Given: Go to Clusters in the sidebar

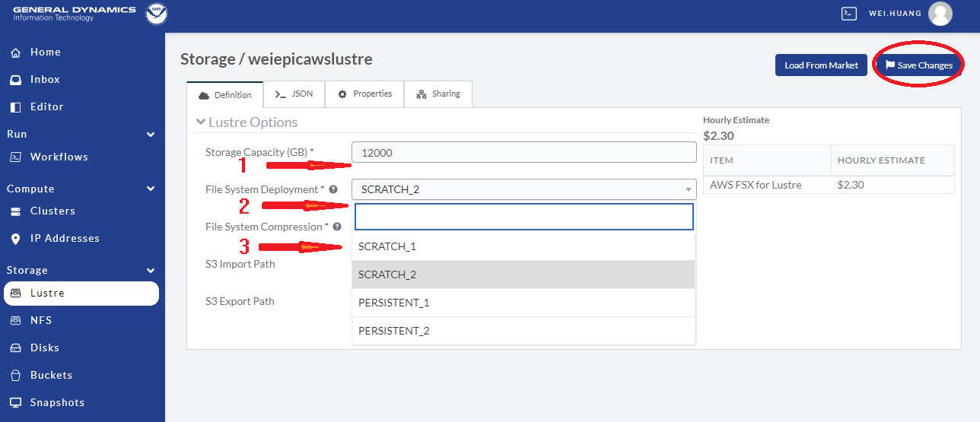Looking at the screenshot, I should coord(52,211).
